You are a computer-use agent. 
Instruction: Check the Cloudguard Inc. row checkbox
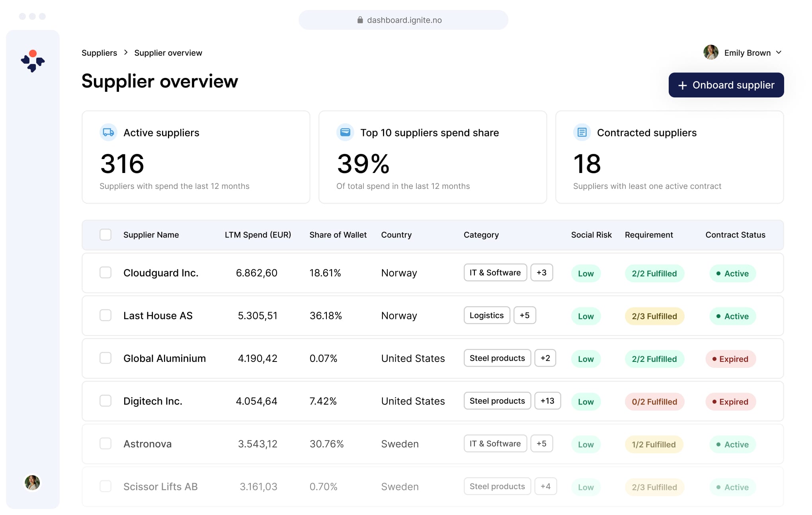[105, 273]
